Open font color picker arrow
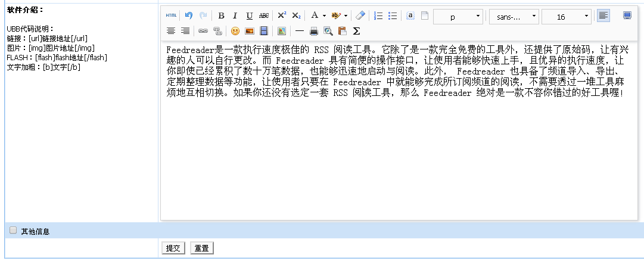This screenshot has height=261, width=644. pyautogui.click(x=324, y=16)
